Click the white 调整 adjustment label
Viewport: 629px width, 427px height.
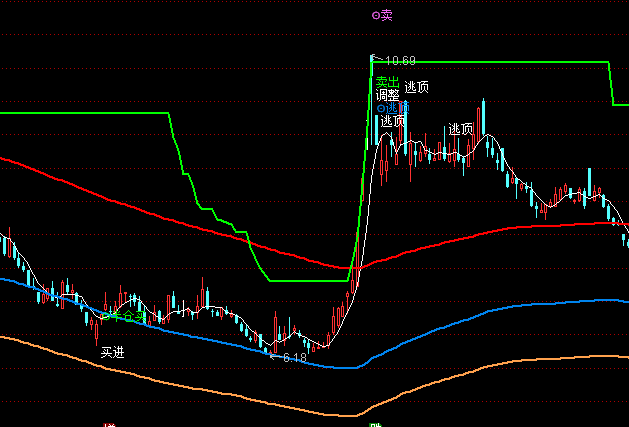point(387,96)
